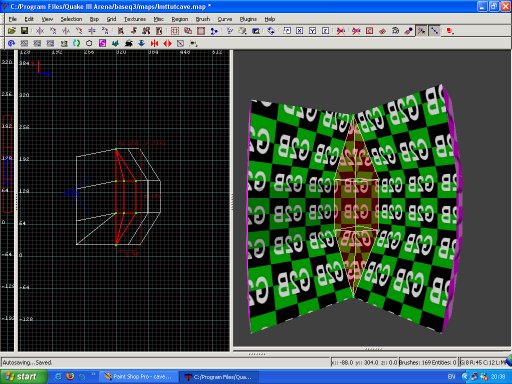Screen dimensions: 512x384
Task: Open the Grid menu
Action: [x=111, y=19]
